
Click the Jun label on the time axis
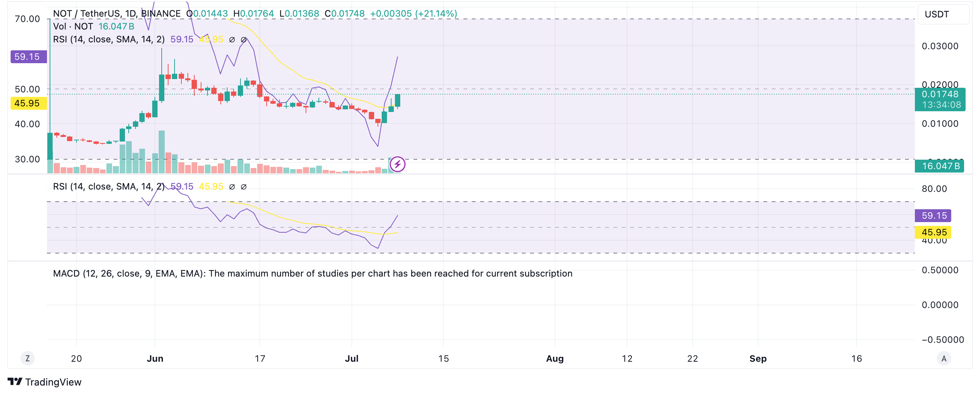click(x=155, y=359)
